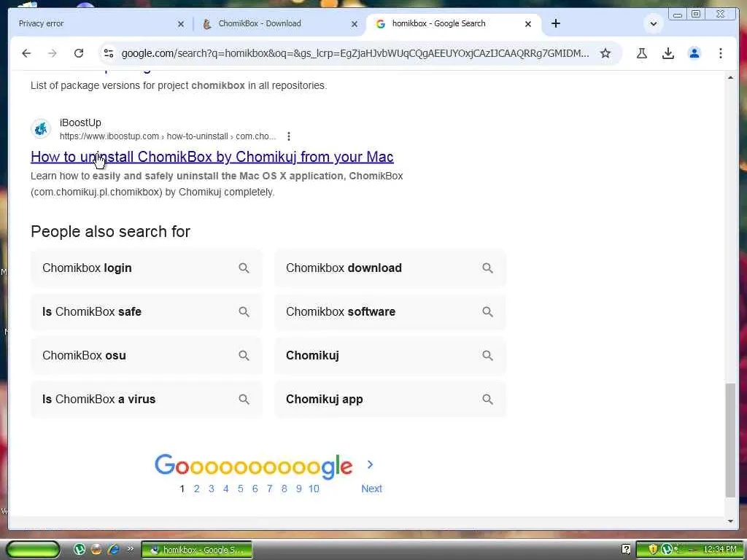Search for Is ChomikBox safe
This screenshot has width=747, height=560.
coord(146,312)
